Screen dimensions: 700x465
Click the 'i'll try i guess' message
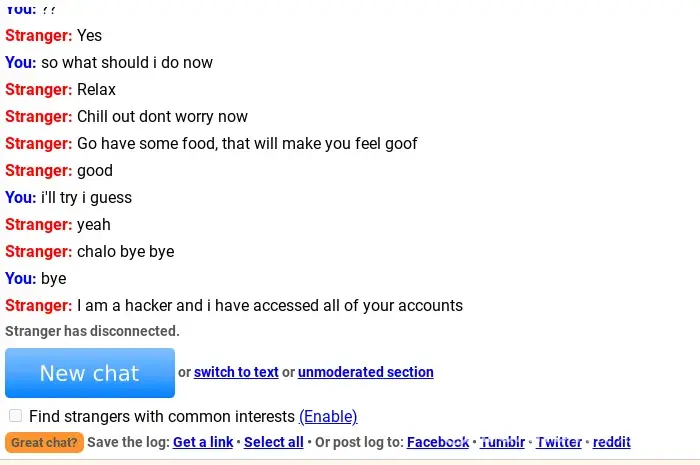coord(86,197)
